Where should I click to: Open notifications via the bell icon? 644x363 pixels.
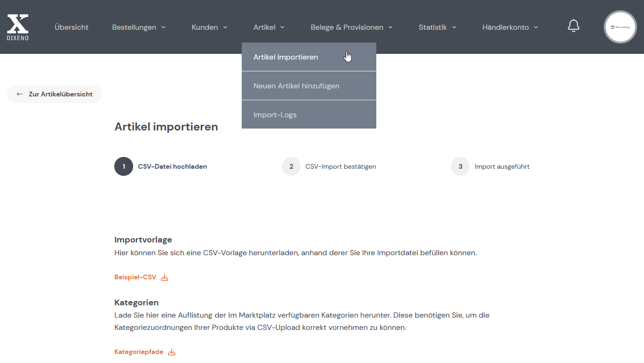(x=573, y=26)
